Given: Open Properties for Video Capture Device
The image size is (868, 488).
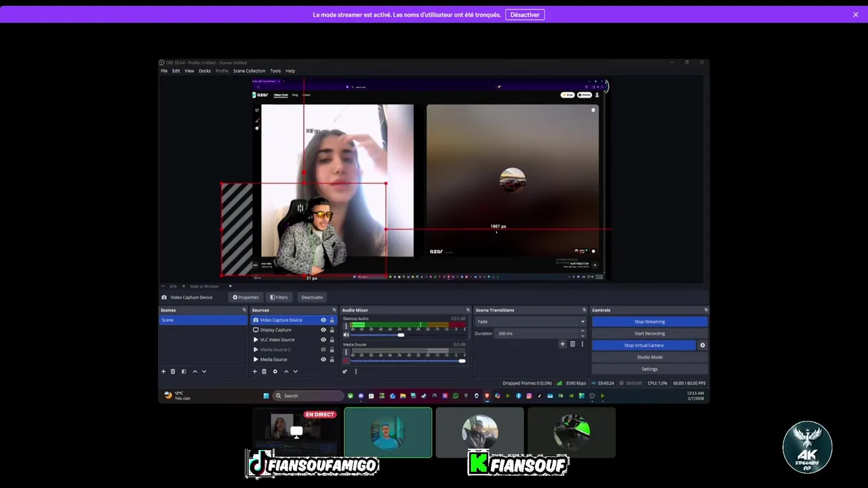Looking at the screenshot, I should point(245,297).
